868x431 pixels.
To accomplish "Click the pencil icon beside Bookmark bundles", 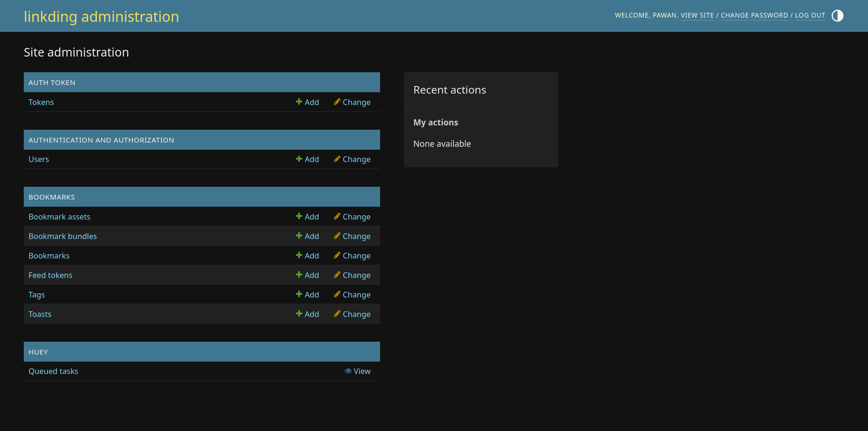I will [337, 236].
